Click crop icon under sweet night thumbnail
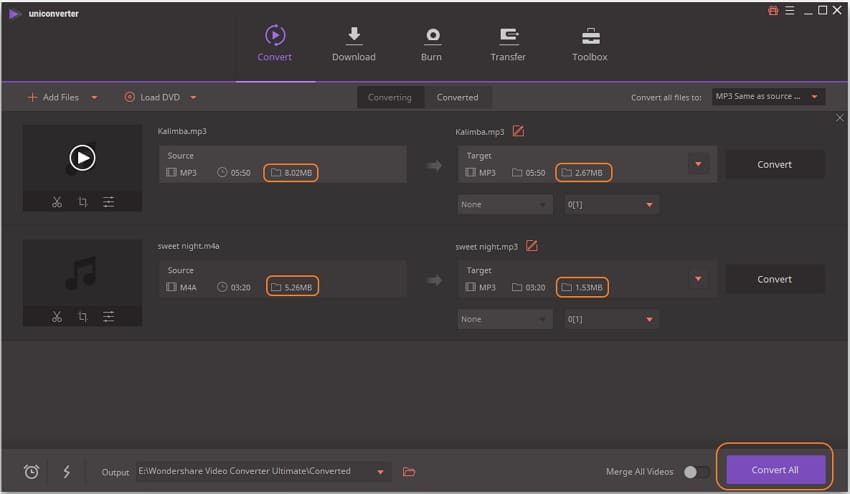Image resolution: width=850 pixels, height=494 pixels. [83, 317]
